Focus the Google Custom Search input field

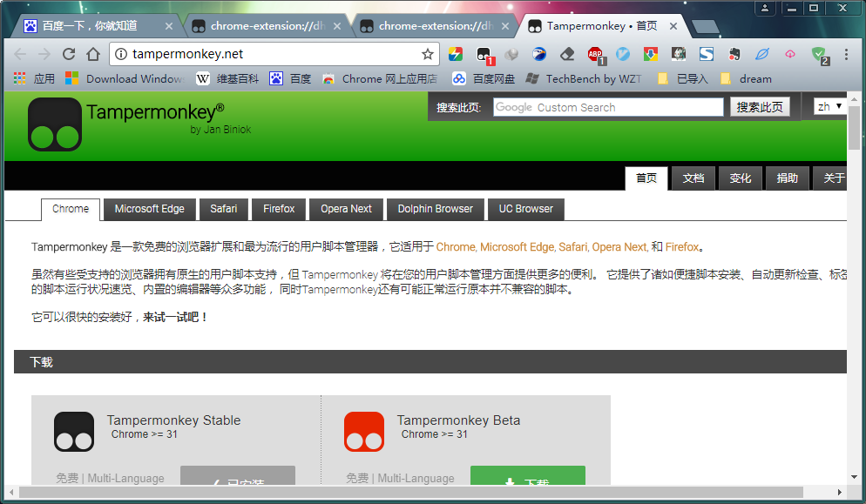coord(608,107)
